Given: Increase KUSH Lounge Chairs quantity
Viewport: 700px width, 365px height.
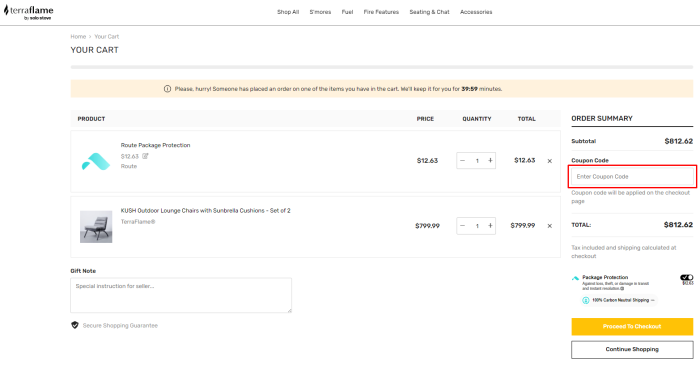Looking at the screenshot, I should (x=490, y=226).
